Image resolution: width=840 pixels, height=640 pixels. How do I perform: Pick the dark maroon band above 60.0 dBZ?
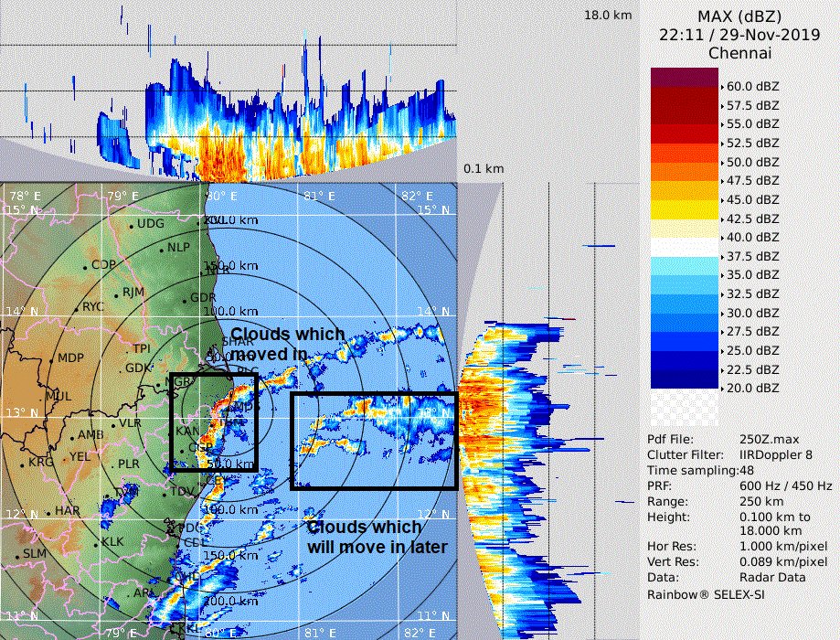pos(684,77)
